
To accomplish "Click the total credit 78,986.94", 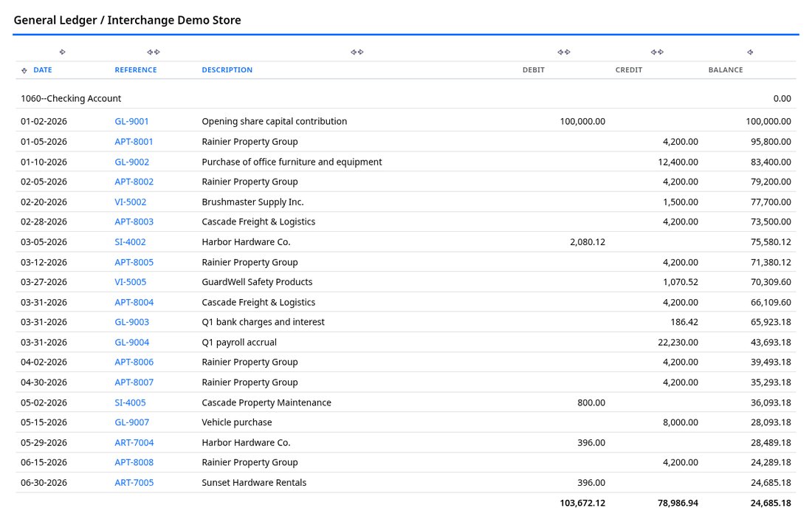I will [678, 503].
